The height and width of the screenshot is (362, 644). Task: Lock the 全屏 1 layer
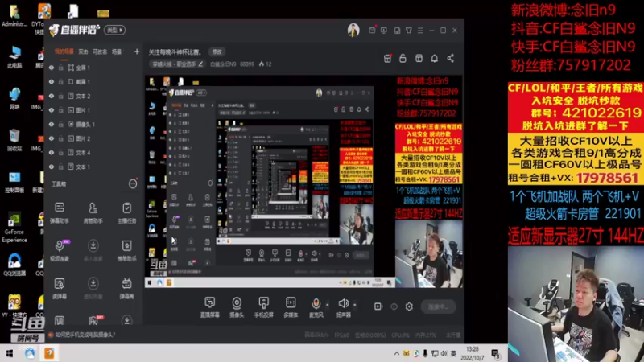(61, 68)
